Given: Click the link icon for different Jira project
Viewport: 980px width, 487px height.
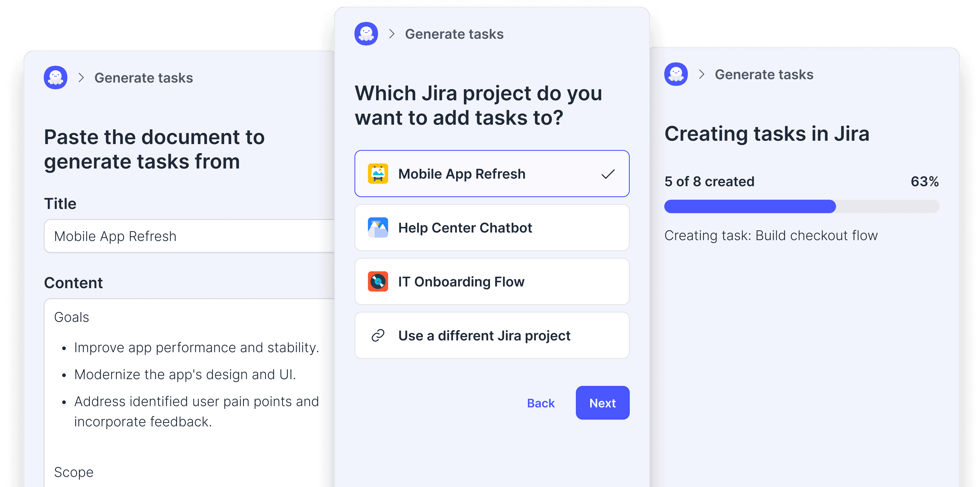Looking at the screenshot, I should (x=378, y=335).
